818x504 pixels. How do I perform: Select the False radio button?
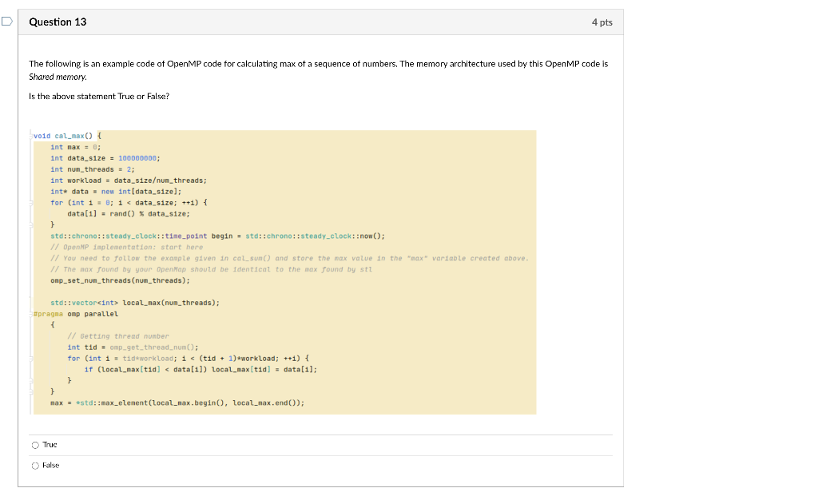pos(36,465)
